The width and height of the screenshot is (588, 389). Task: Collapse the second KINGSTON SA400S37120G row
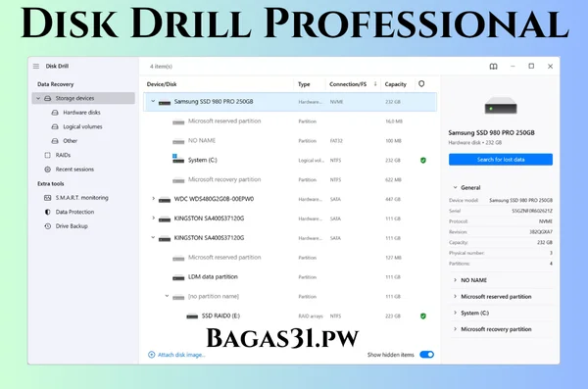tap(153, 237)
